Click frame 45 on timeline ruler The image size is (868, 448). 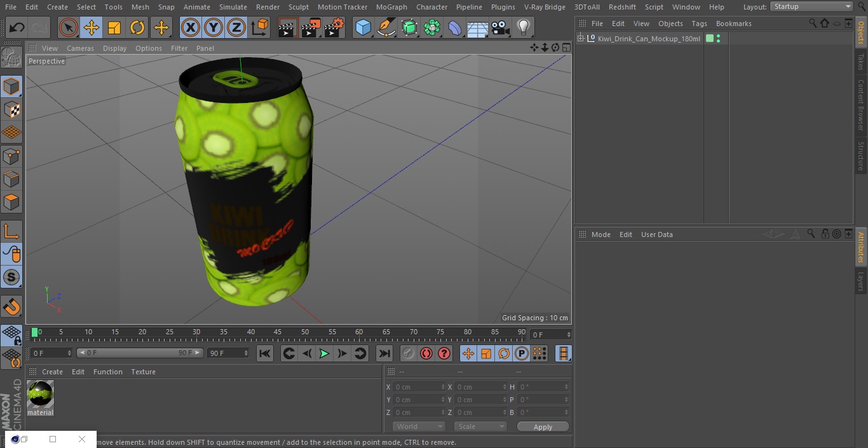point(278,332)
